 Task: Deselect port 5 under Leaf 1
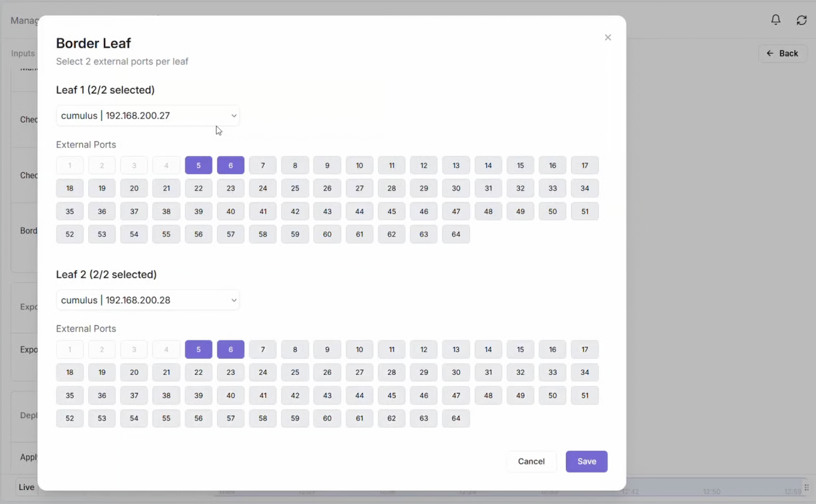(198, 165)
